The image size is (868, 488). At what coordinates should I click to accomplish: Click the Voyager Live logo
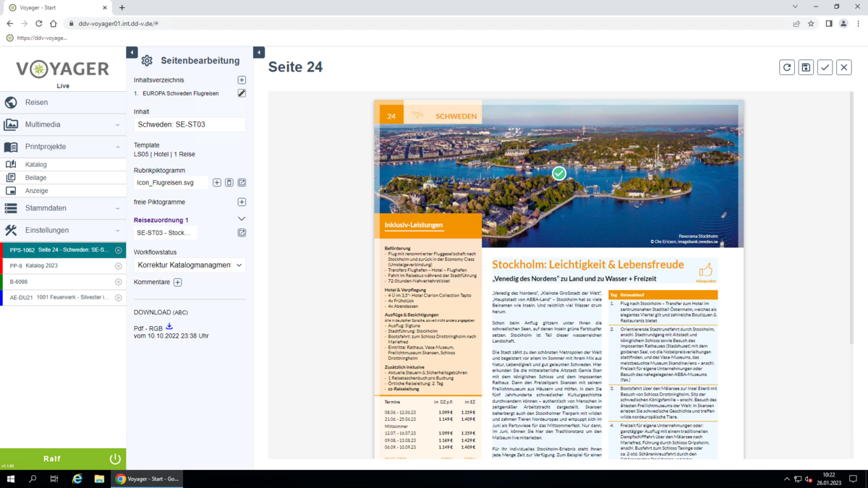click(x=63, y=71)
